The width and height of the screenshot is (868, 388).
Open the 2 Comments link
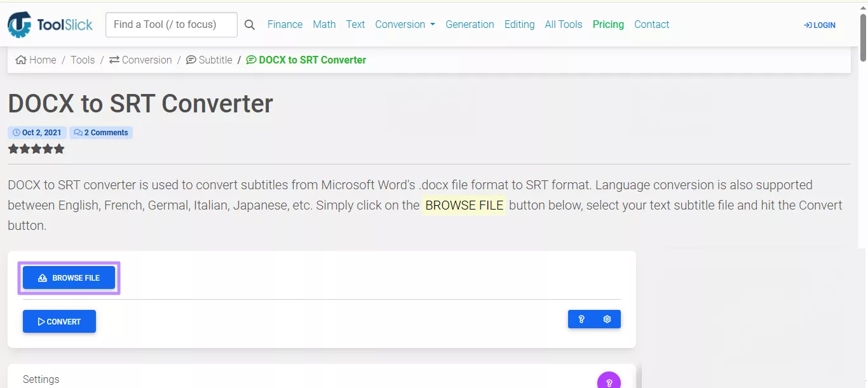click(x=101, y=132)
